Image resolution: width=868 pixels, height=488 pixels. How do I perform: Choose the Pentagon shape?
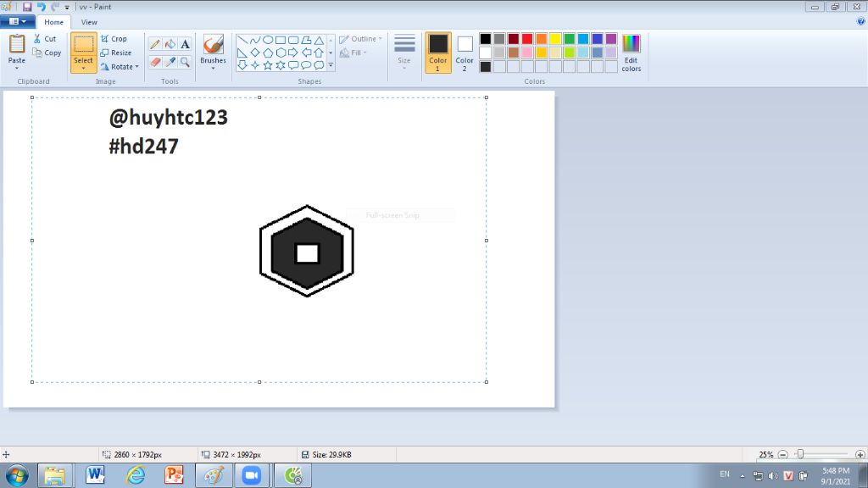pyautogui.click(x=268, y=53)
